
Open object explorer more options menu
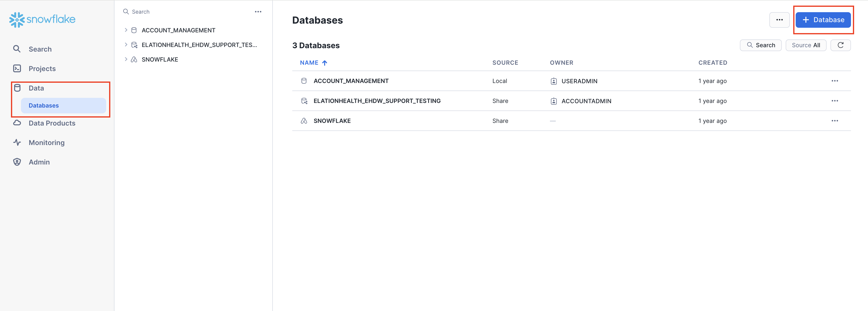258,12
